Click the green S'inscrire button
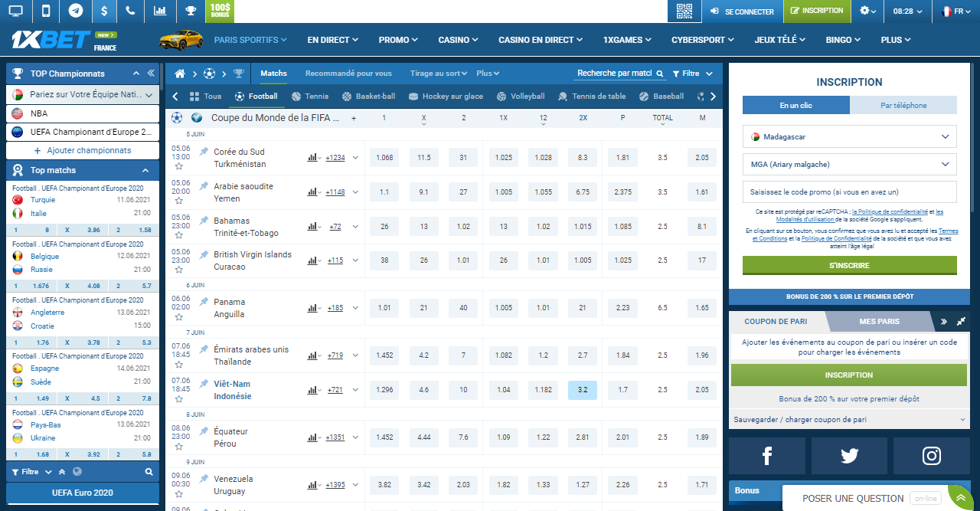980x511 pixels. tap(850, 265)
